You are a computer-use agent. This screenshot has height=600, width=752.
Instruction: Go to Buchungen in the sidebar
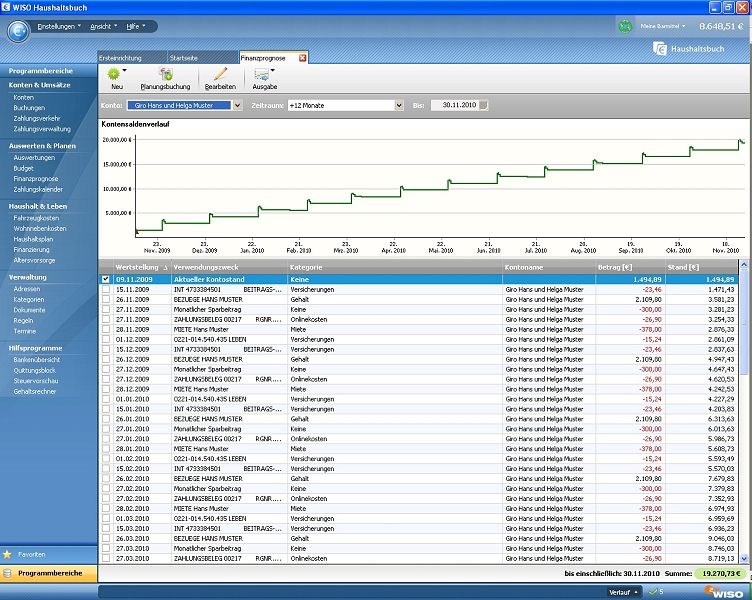click(x=29, y=107)
